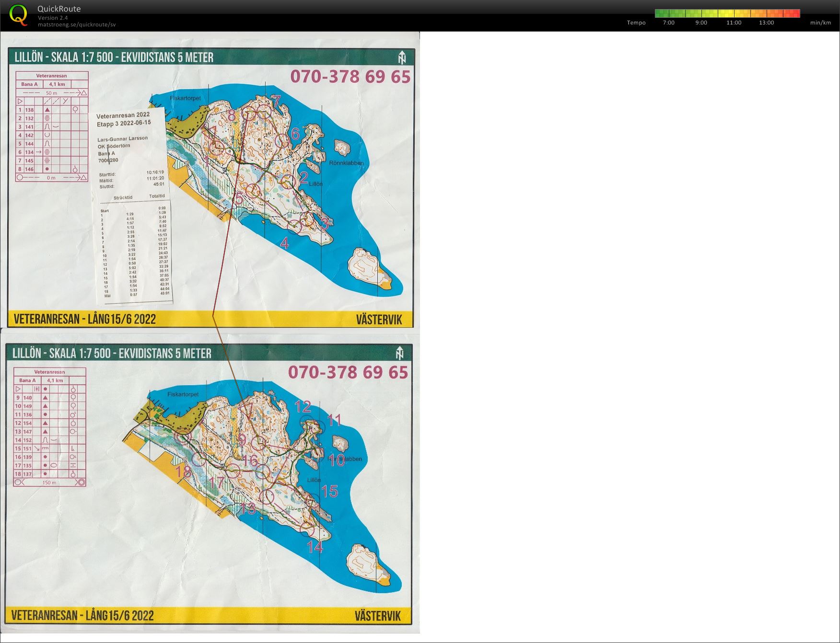
Task: Open the matstroeng.se/quickroute/sv link
Action: coord(77,24)
